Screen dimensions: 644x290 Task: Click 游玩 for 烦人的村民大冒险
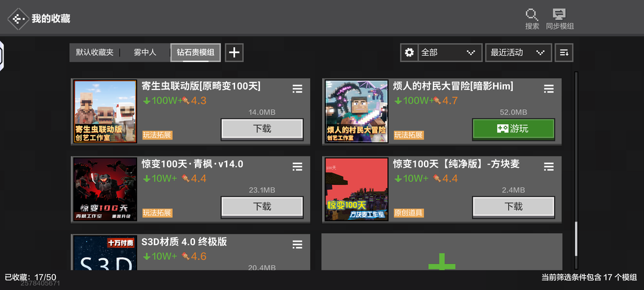tap(513, 129)
